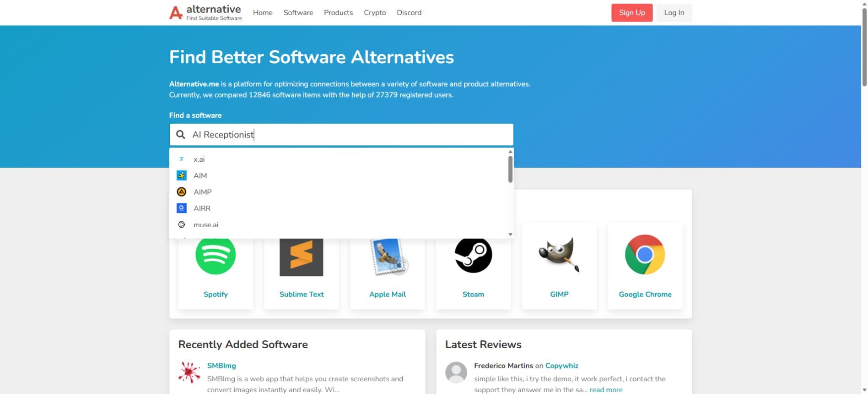Select the x.ai suggestion
868x394 pixels.
(338, 159)
